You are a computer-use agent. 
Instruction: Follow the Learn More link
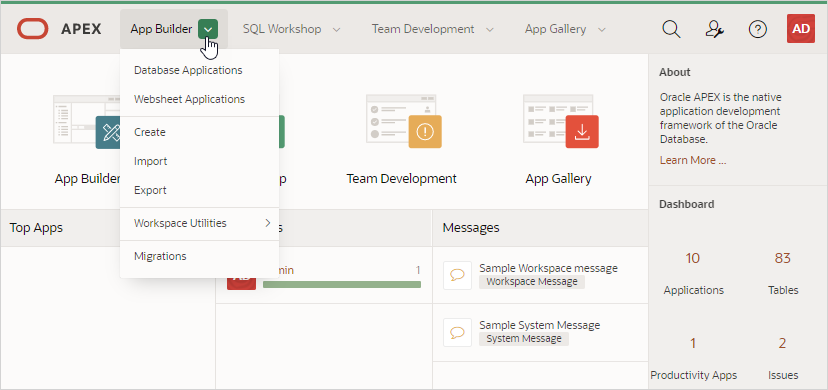click(x=693, y=160)
